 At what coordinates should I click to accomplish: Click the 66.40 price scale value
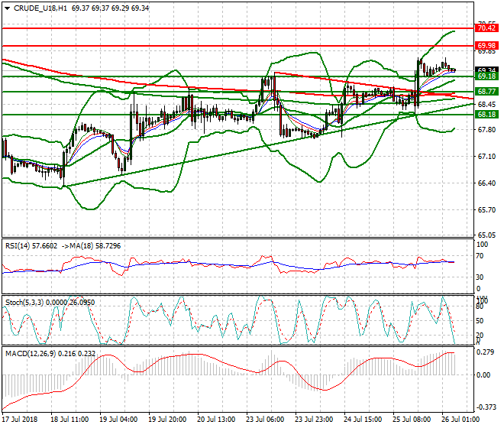tap(486, 183)
